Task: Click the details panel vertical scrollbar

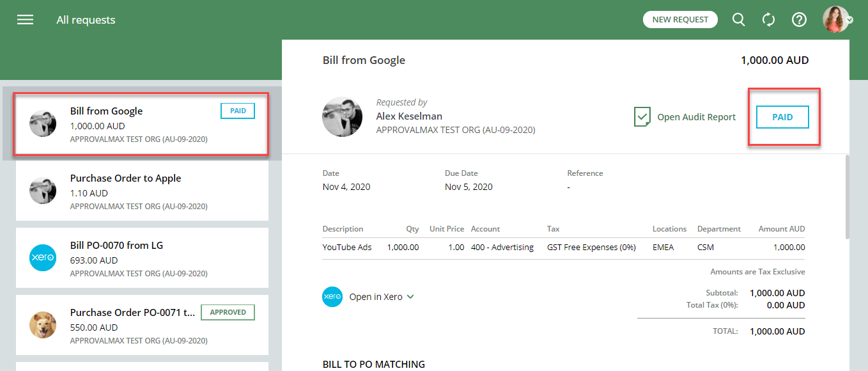Action: click(848, 197)
